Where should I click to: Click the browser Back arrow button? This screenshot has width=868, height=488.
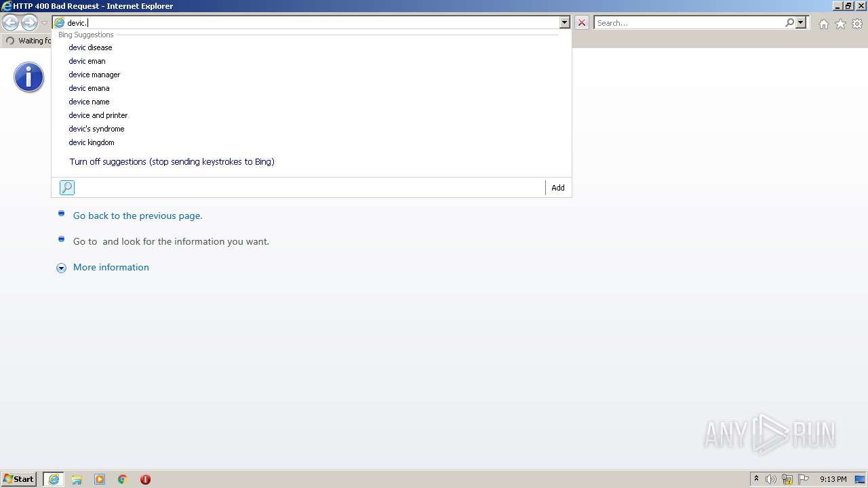(10, 23)
